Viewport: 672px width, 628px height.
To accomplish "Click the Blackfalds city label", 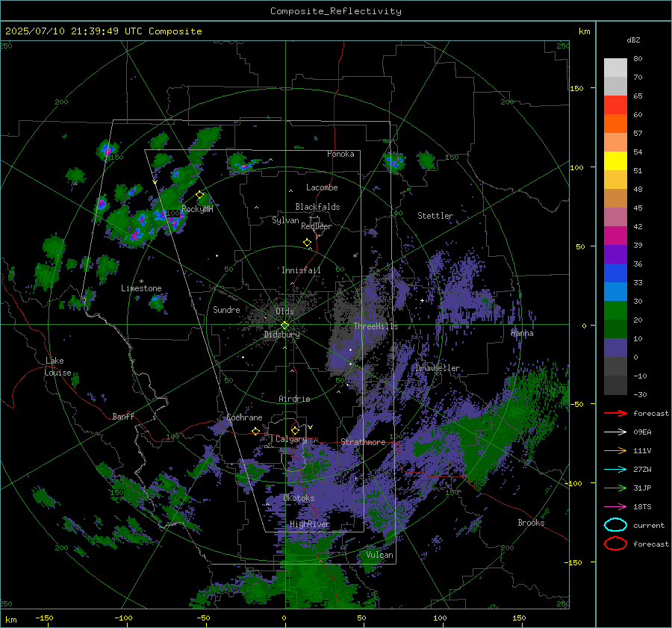I will click(317, 207).
